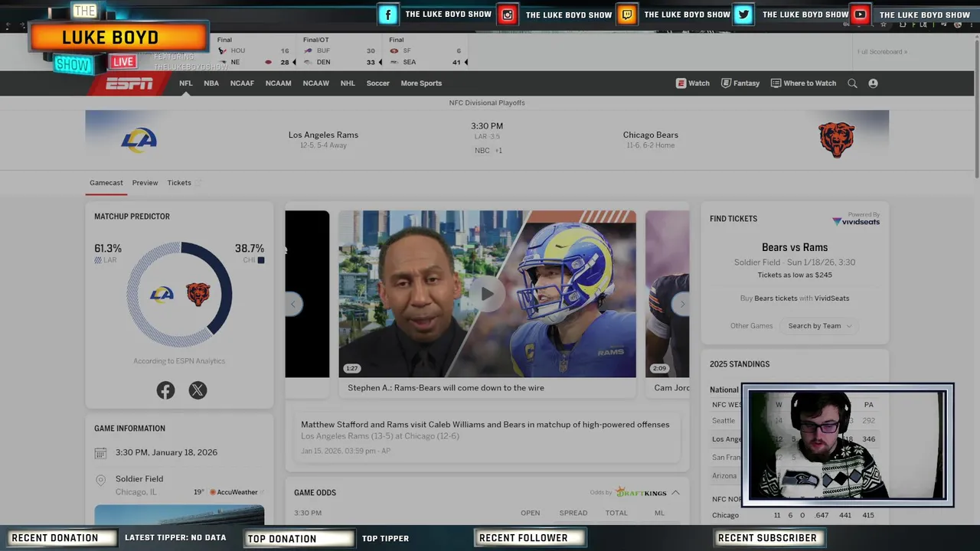This screenshot has width=980, height=551.
Task: Open the NHL section
Action: pos(348,83)
